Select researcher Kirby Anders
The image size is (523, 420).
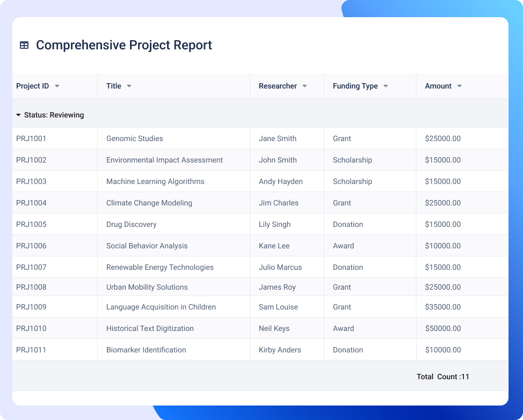280,350
